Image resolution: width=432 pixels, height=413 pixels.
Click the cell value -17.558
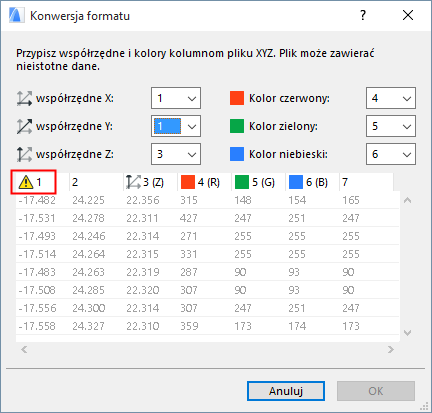[37, 326]
